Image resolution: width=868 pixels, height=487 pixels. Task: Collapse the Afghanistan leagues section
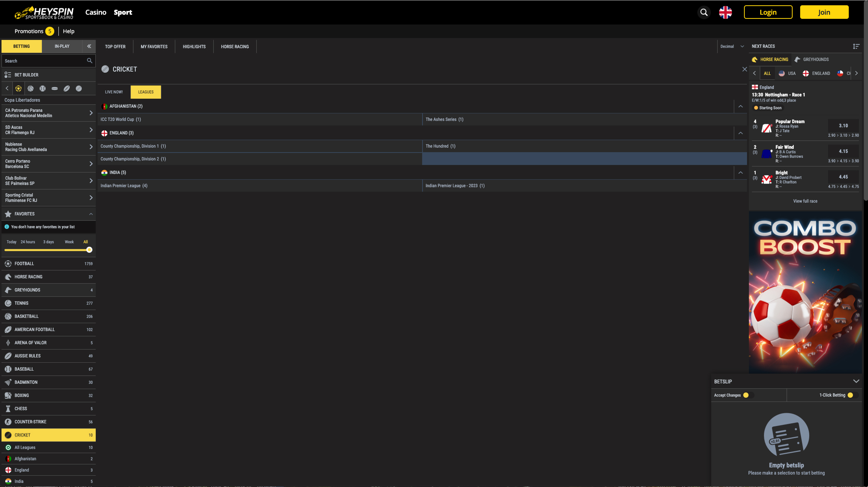[741, 106]
